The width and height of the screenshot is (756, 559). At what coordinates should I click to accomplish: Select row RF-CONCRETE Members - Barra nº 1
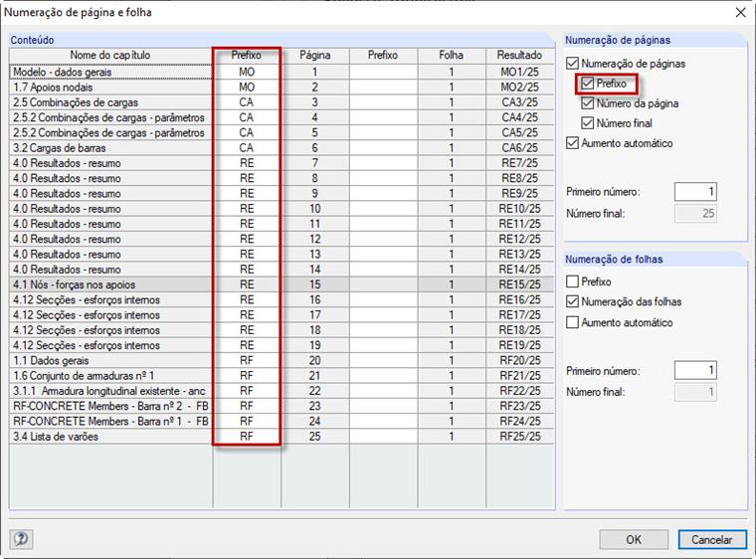[x=110, y=421]
